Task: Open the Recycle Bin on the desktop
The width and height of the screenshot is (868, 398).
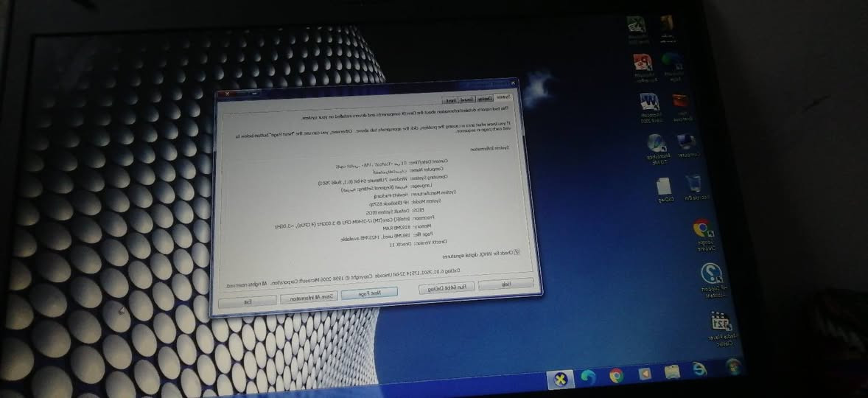Action: click(x=693, y=184)
